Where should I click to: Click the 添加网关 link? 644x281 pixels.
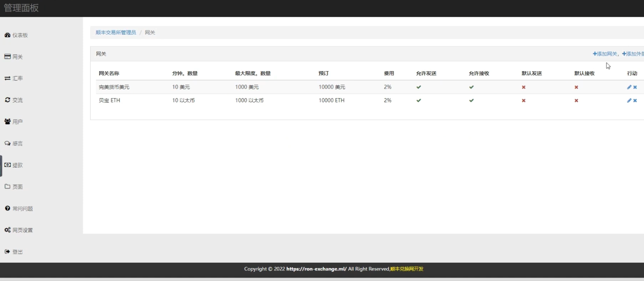(605, 54)
